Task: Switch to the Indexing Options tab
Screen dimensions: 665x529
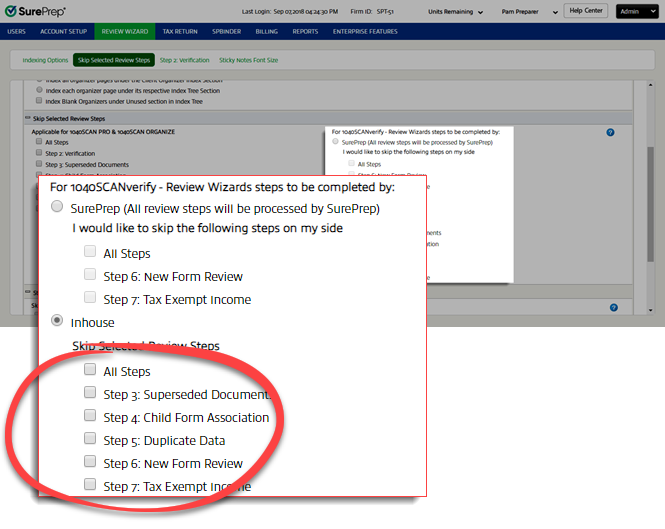Action: [x=45, y=60]
